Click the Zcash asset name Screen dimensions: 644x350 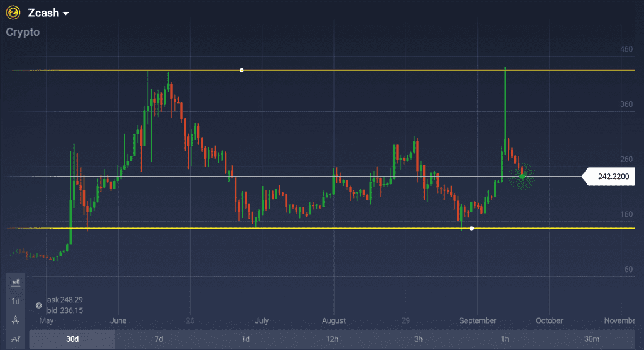pyautogui.click(x=43, y=13)
